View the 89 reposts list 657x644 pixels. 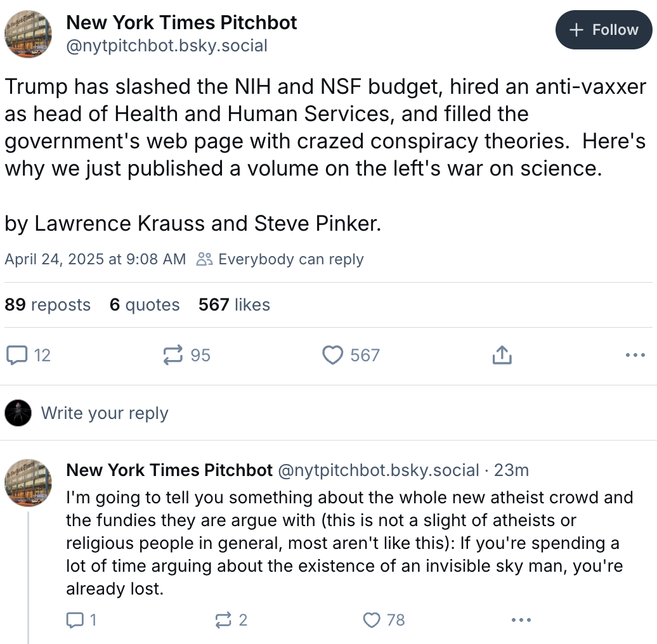[48, 305]
